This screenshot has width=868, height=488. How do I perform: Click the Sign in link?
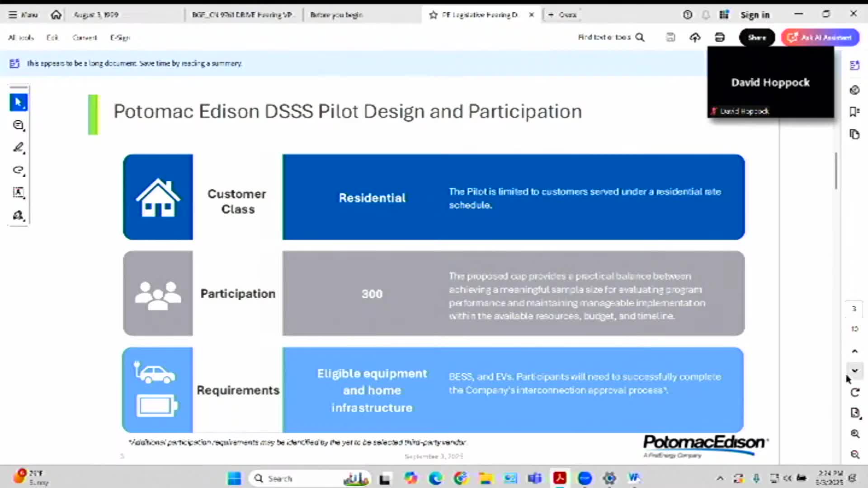pyautogui.click(x=755, y=15)
